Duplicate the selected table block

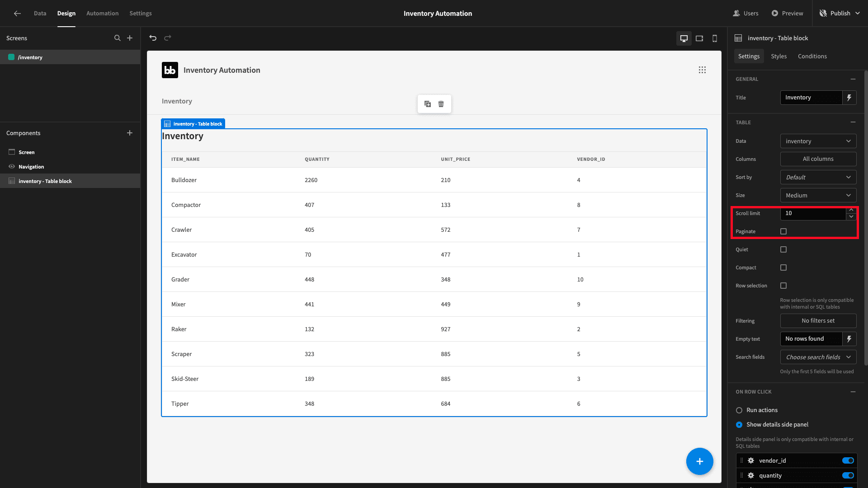point(428,104)
